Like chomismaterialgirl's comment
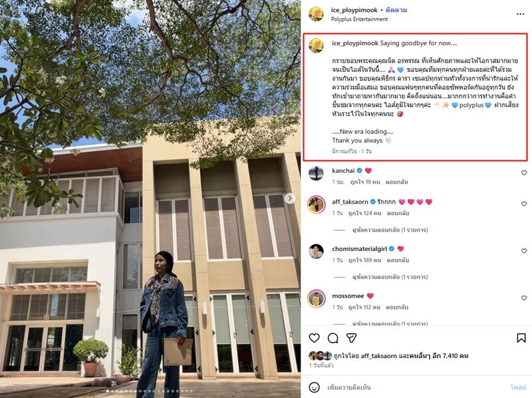 pyautogui.click(x=524, y=251)
